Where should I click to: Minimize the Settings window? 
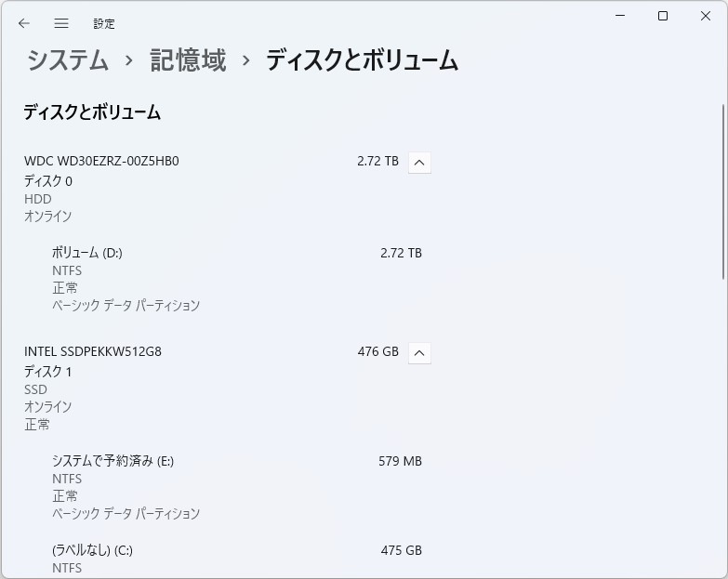620,16
